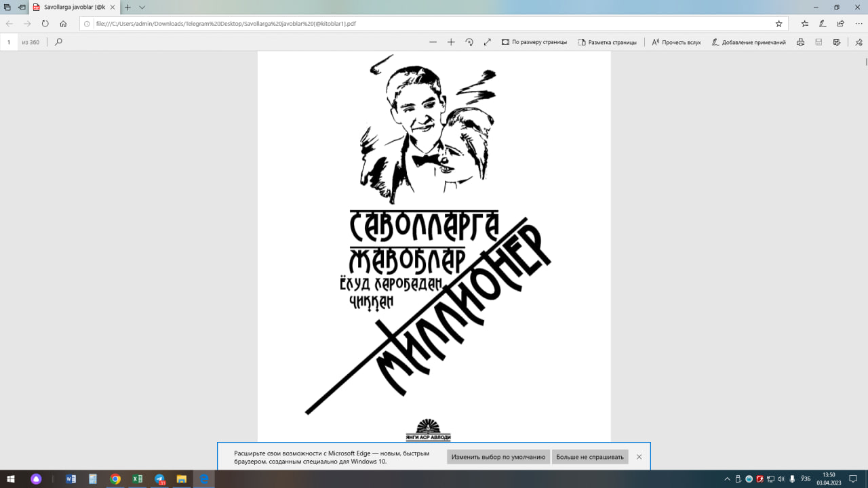Image resolution: width=868 pixels, height=488 pixels.
Task: Choose 'По размеру страницы' fit option
Action: point(534,42)
